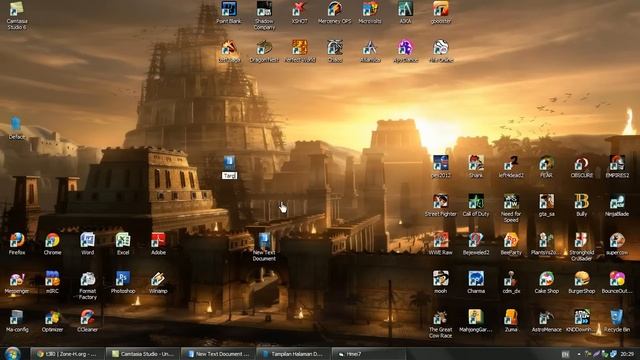Open the Winamp desktop shortcut

(x=158, y=282)
